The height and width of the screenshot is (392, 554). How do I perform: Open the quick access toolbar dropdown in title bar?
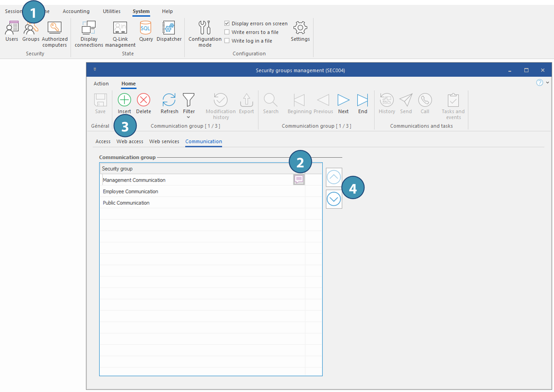pyautogui.click(x=95, y=69)
